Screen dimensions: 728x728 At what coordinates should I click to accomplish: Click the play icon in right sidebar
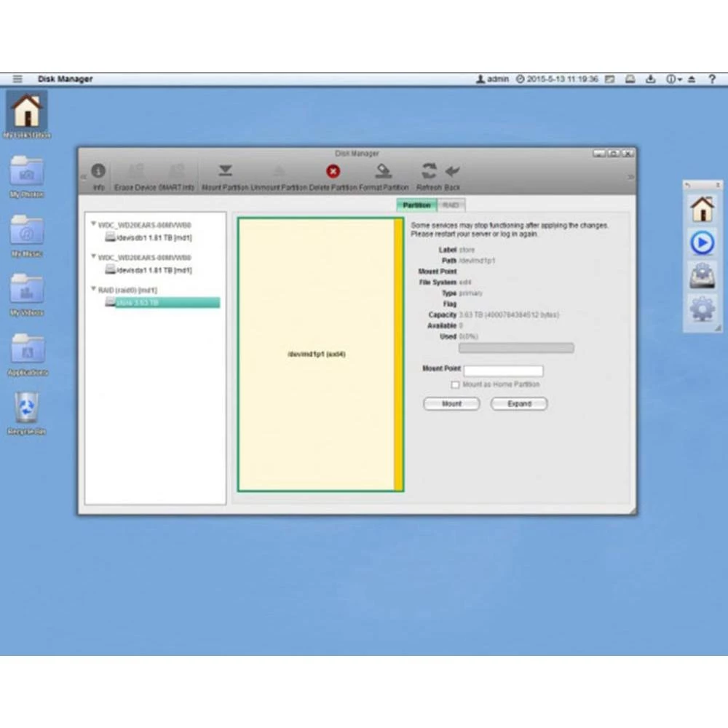[702, 242]
